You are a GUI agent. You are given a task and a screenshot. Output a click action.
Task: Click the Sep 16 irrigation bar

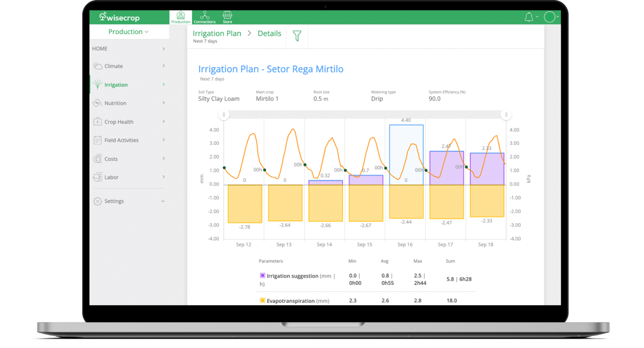point(406,154)
